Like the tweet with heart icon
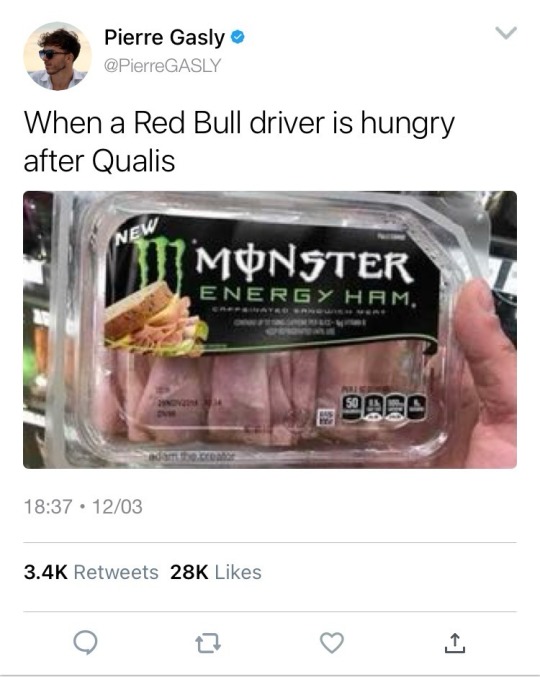Image resolution: width=540 pixels, height=677 pixels. tap(332, 642)
